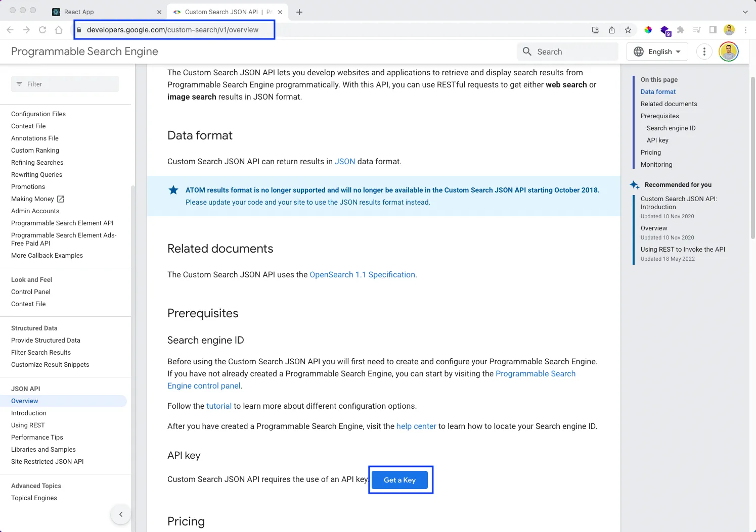Image resolution: width=756 pixels, height=532 pixels.
Task: Open the page's vertical dots menu
Action: [704, 52]
